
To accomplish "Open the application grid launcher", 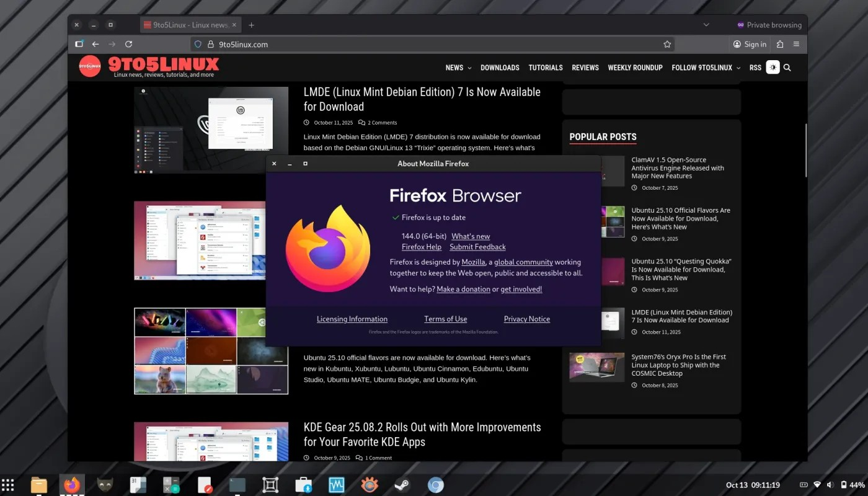I will [9, 484].
